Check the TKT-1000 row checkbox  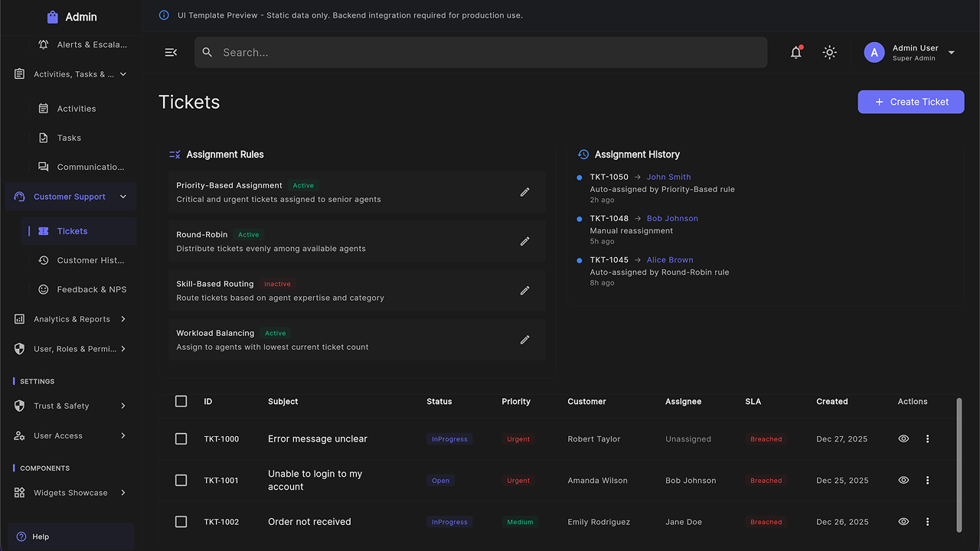tap(181, 439)
